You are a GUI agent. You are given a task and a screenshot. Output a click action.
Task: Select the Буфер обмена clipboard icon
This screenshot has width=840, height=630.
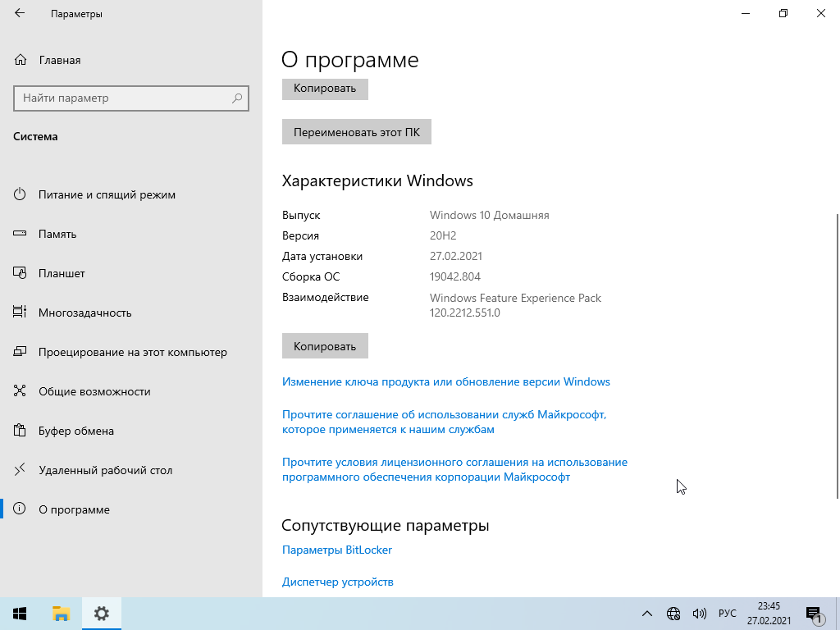point(20,431)
